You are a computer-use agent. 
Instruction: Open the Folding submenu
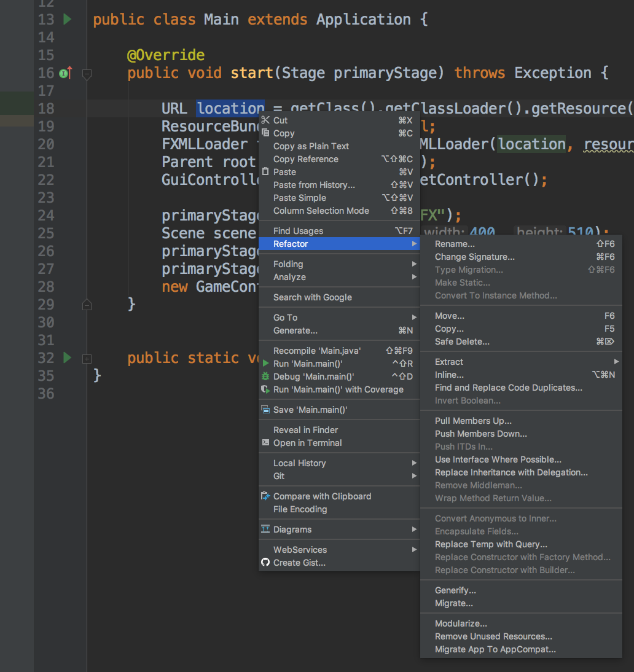coord(339,264)
